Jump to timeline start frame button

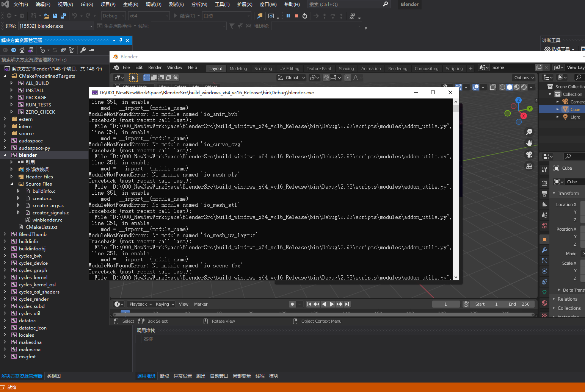coord(309,304)
